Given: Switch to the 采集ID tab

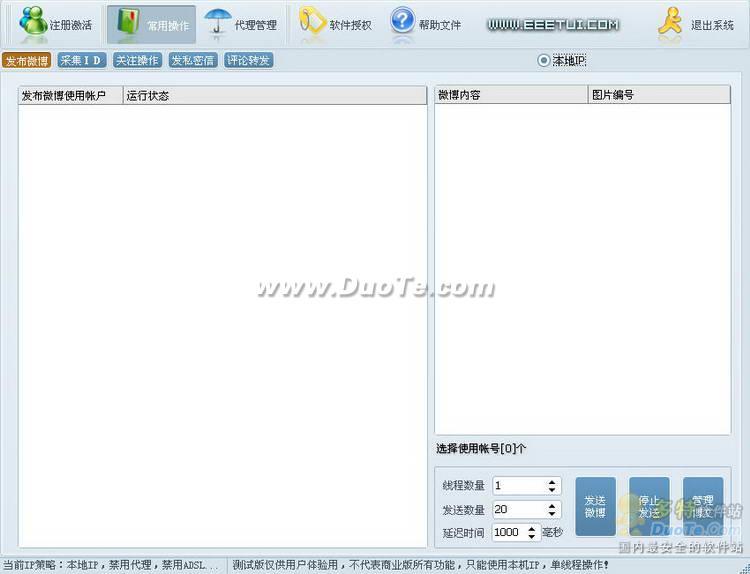Looking at the screenshot, I should (81, 61).
